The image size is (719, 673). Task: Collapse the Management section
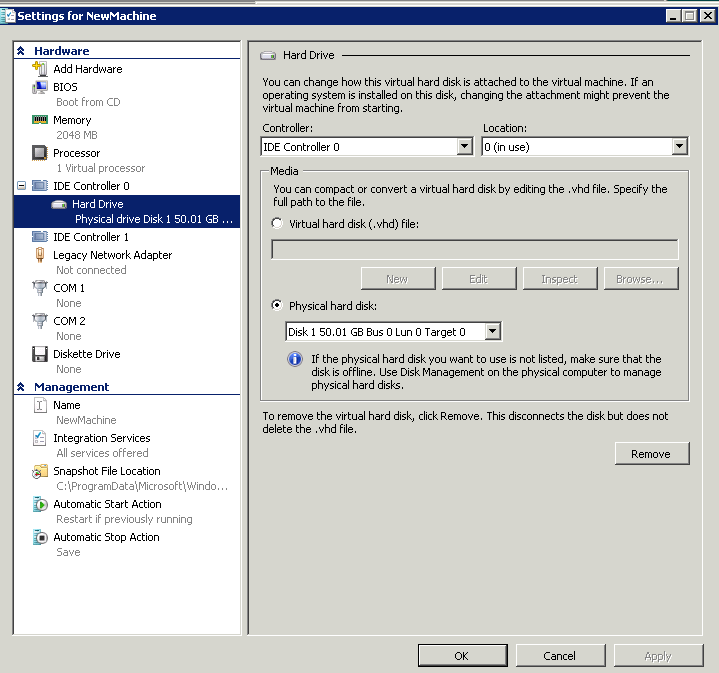click(x=21, y=387)
